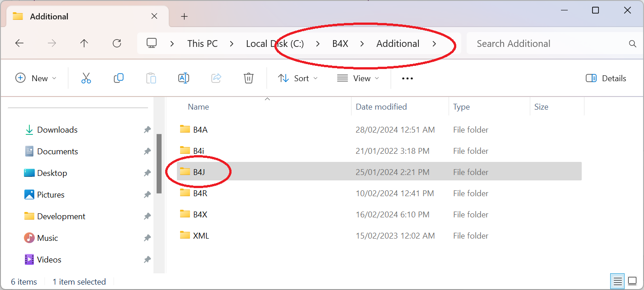This screenshot has width=644, height=290.
Task: Navigate back to previous folder
Action: pyautogui.click(x=19, y=43)
